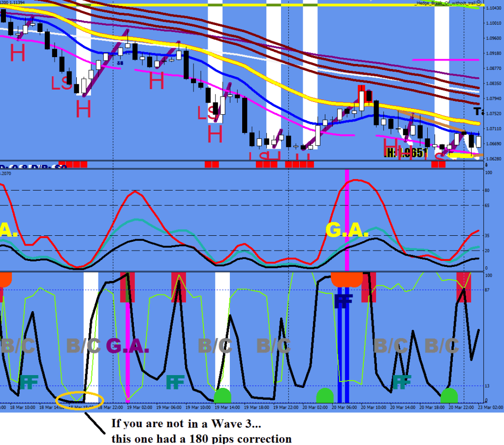Select the yellow G.A. label beside magenta line
Image resolution: width=504 pixels, height=445 pixels.
[347, 230]
